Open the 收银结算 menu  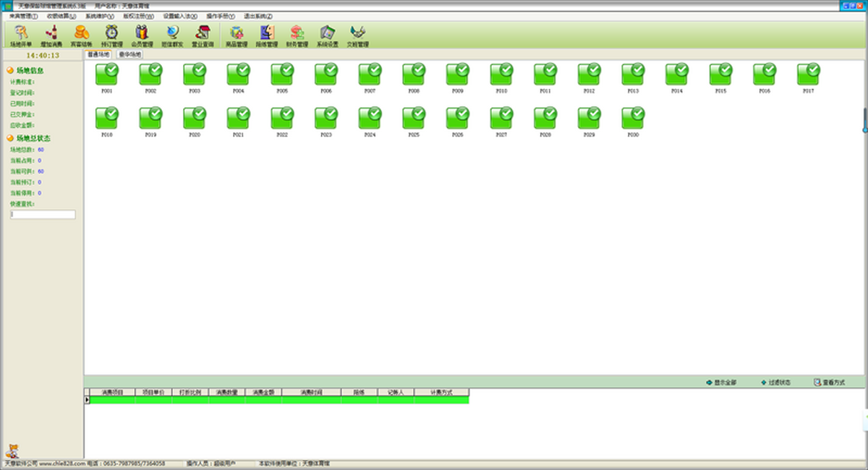click(x=61, y=16)
